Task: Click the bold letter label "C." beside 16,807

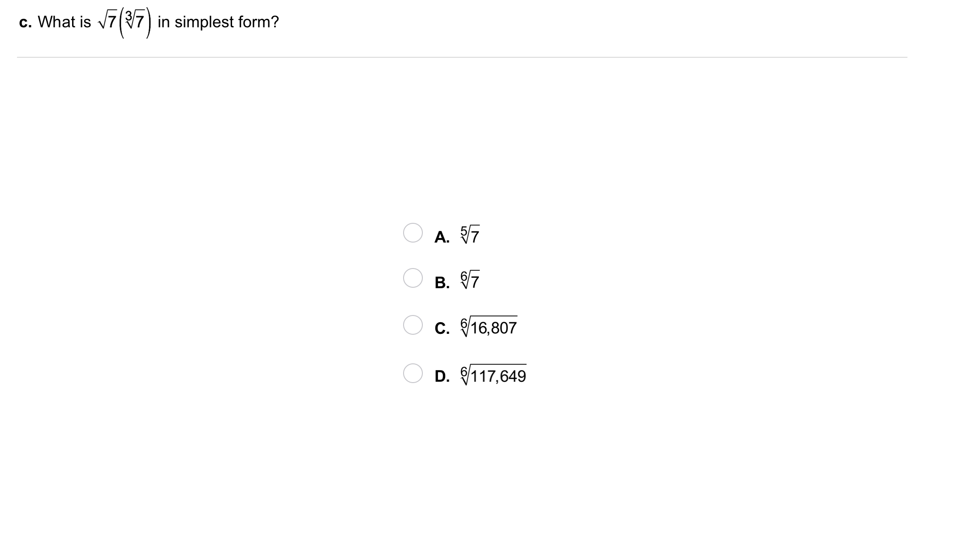Action: [442, 328]
